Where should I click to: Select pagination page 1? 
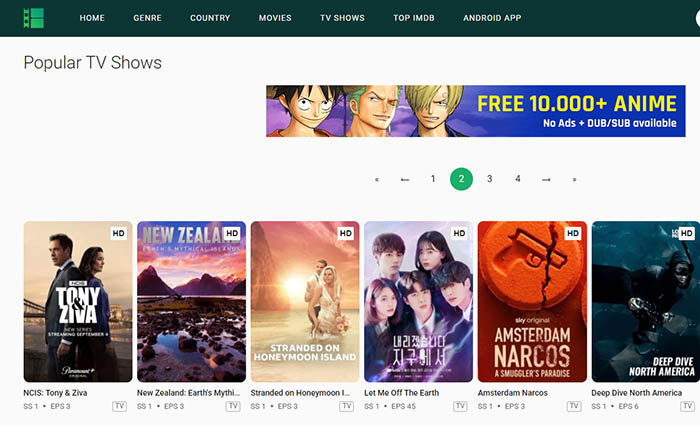433,179
